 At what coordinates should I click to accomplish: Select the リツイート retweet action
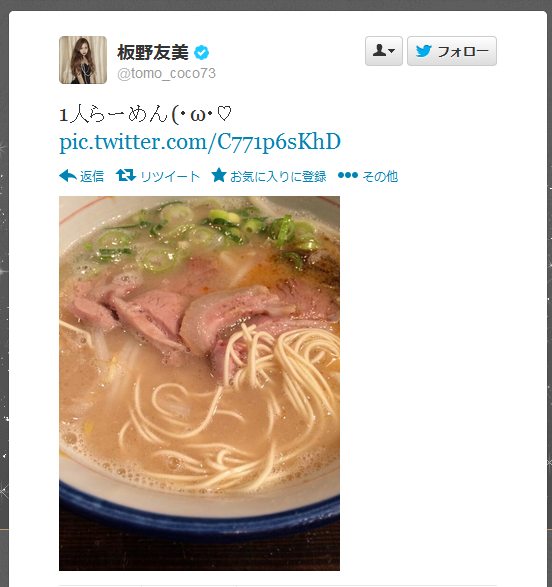(x=170, y=176)
